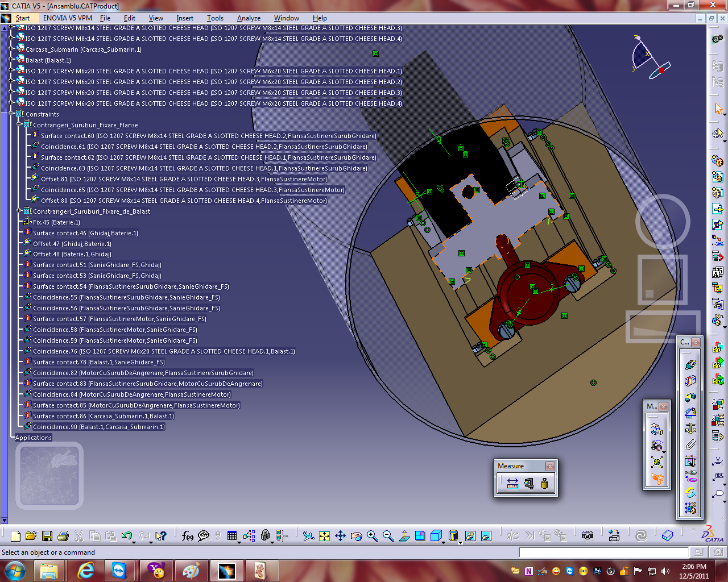Toggle Swap Visible Space icon
728x582 pixels.
[486, 535]
